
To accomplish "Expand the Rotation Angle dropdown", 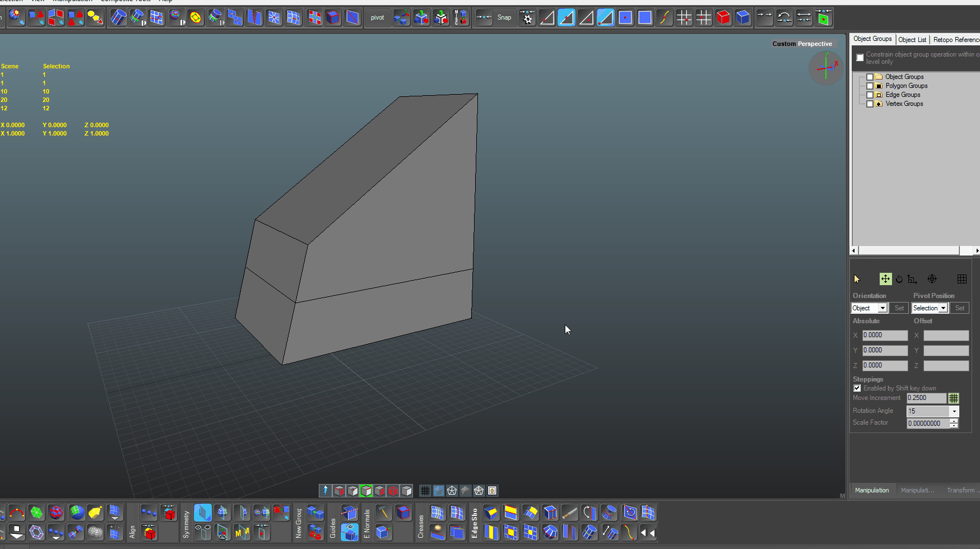I will tap(954, 411).
